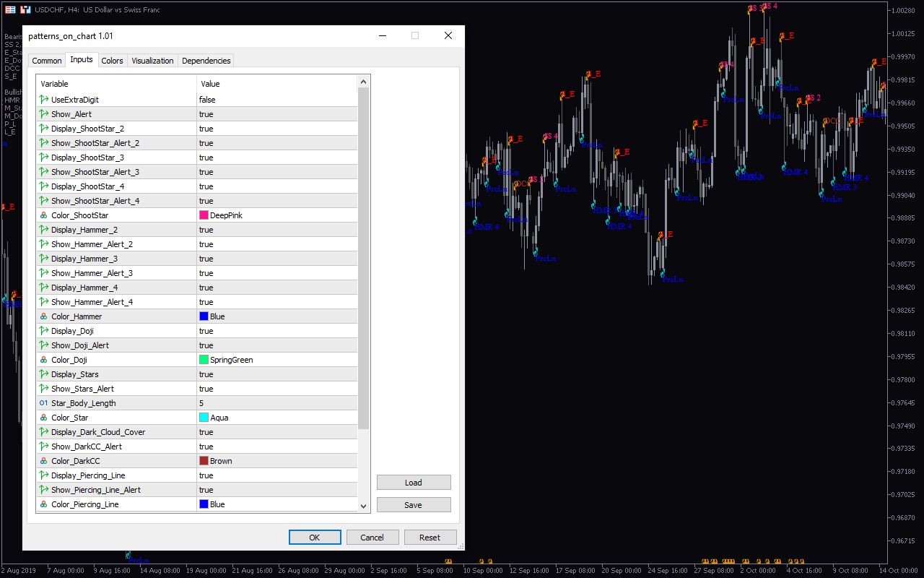
Task: Click the Display_Doji variable icon
Action: pyautogui.click(x=44, y=331)
